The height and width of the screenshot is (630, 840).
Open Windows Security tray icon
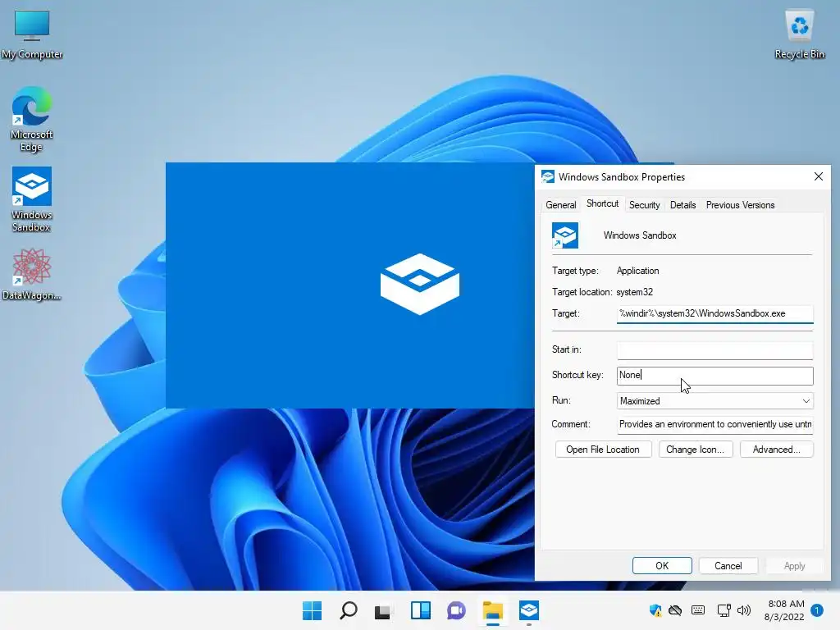click(655, 610)
